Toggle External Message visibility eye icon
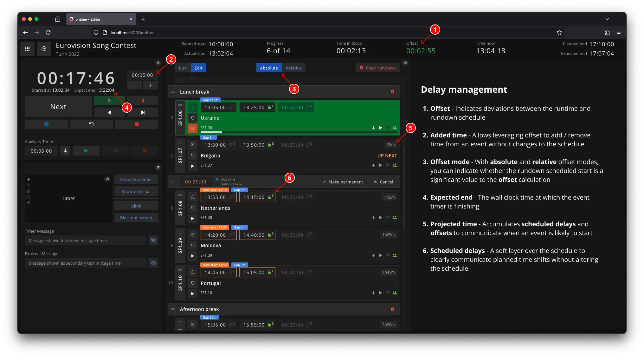Image resolution: width=644 pixels, height=357 pixels. pos(153,263)
